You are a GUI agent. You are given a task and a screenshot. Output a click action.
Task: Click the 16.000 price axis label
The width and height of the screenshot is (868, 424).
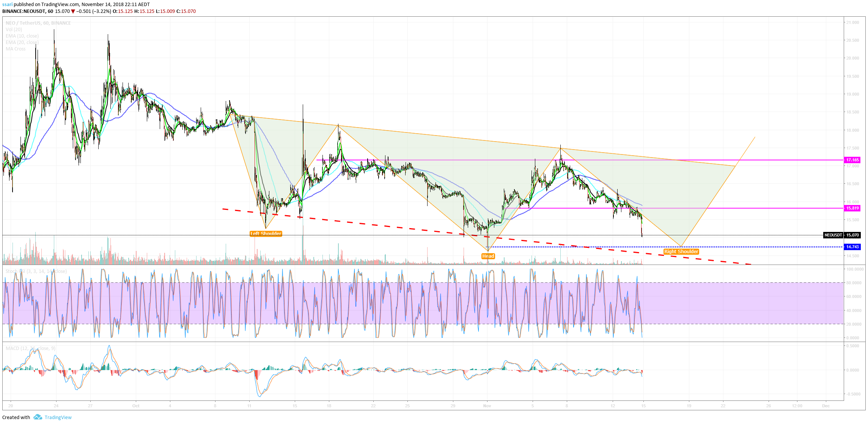(852, 202)
